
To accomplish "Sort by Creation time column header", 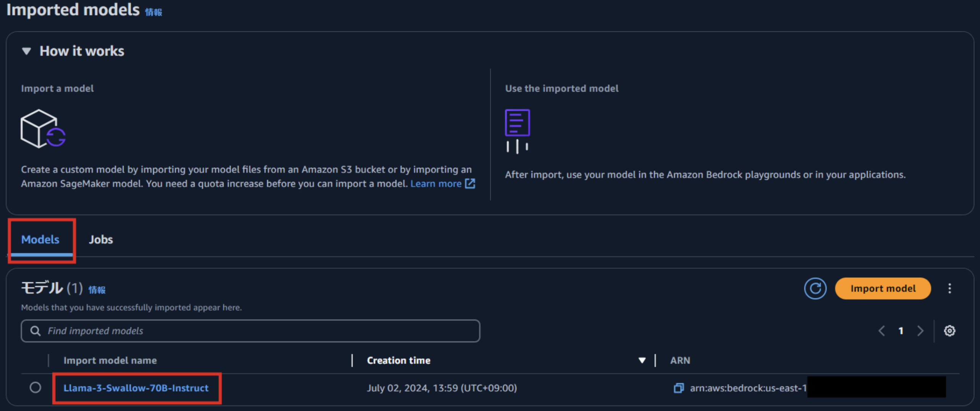I will (x=398, y=361).
